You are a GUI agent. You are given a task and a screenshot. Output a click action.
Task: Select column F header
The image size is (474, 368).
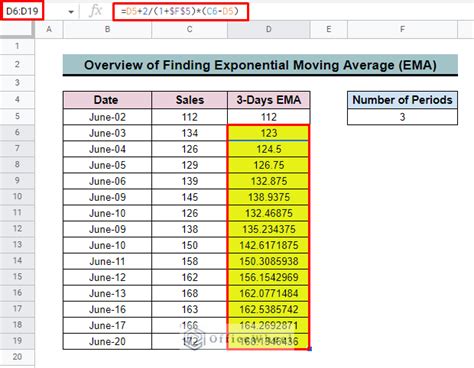(402, 29)
